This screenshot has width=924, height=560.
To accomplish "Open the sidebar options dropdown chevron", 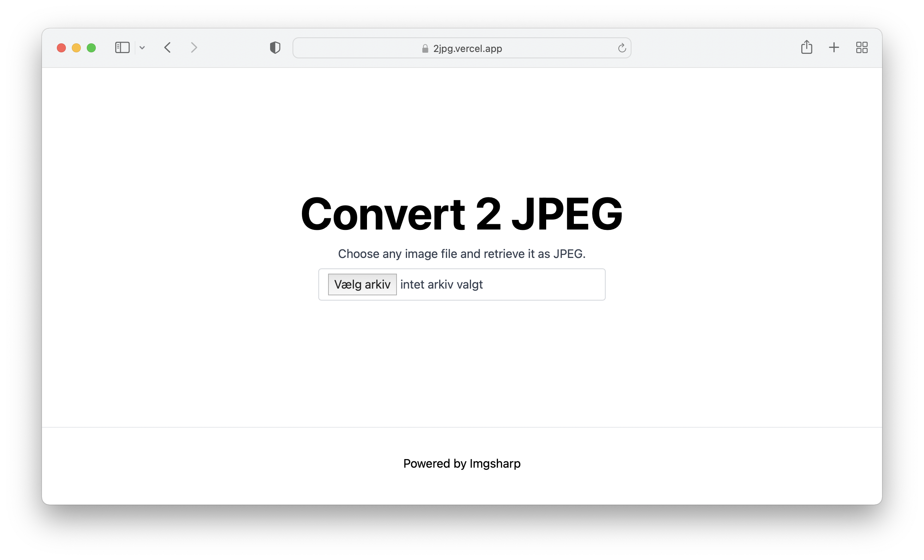I will click(x=142, y=47).
